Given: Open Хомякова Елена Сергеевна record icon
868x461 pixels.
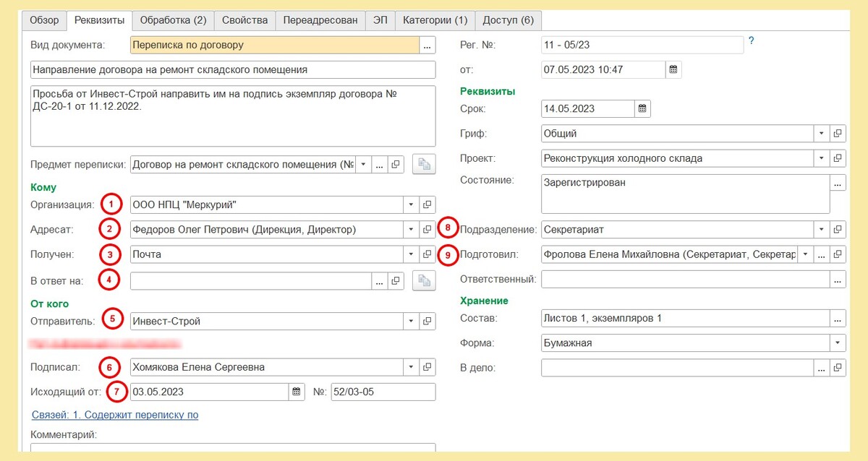Looking at the screenshot, I should [427, 367].
